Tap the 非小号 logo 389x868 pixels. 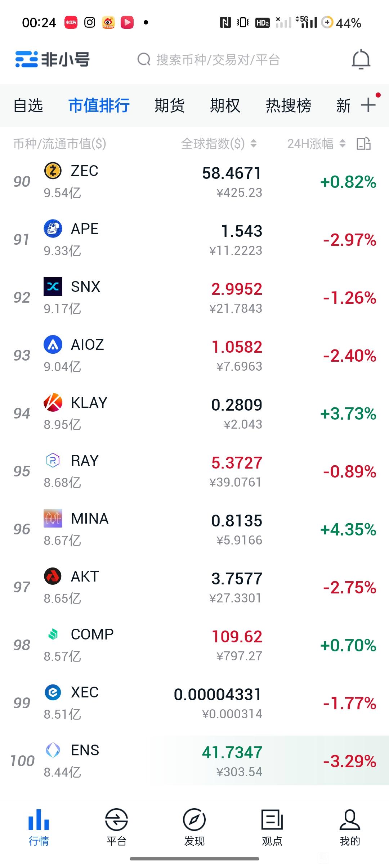(52, 59)
